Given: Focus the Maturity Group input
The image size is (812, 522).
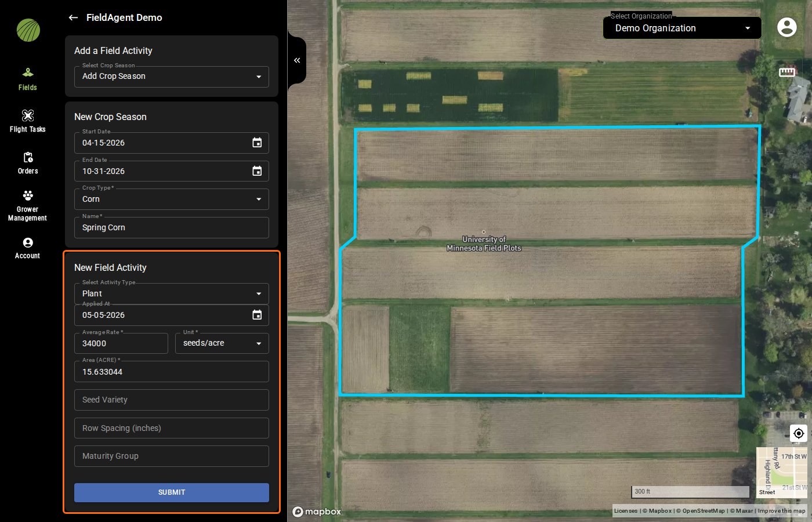Looking at the screenshot, I should tap(172, 456).
